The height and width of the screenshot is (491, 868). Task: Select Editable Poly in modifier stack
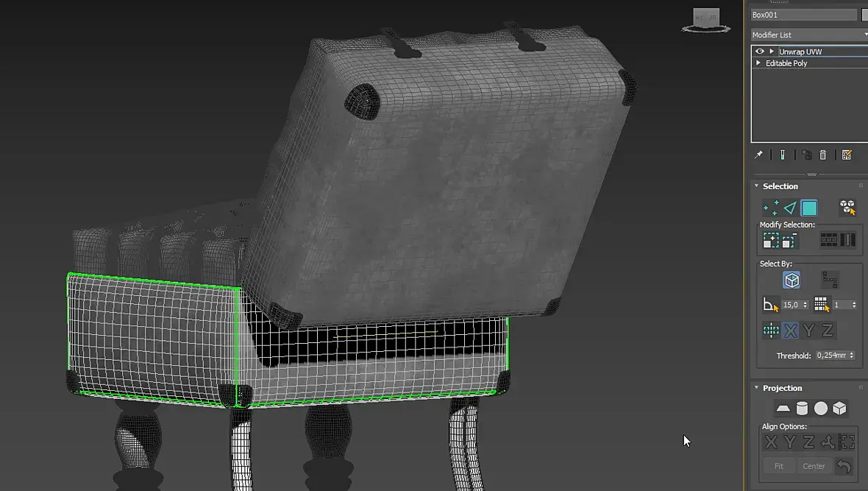coord(786,63)
